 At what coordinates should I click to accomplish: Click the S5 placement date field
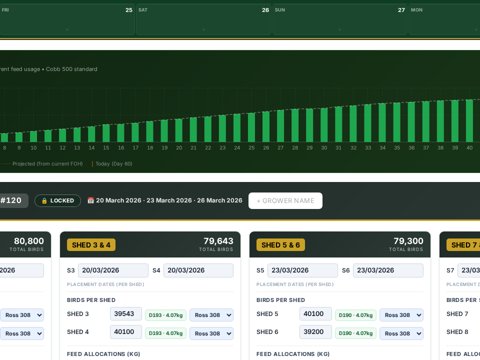pos(303,270)
